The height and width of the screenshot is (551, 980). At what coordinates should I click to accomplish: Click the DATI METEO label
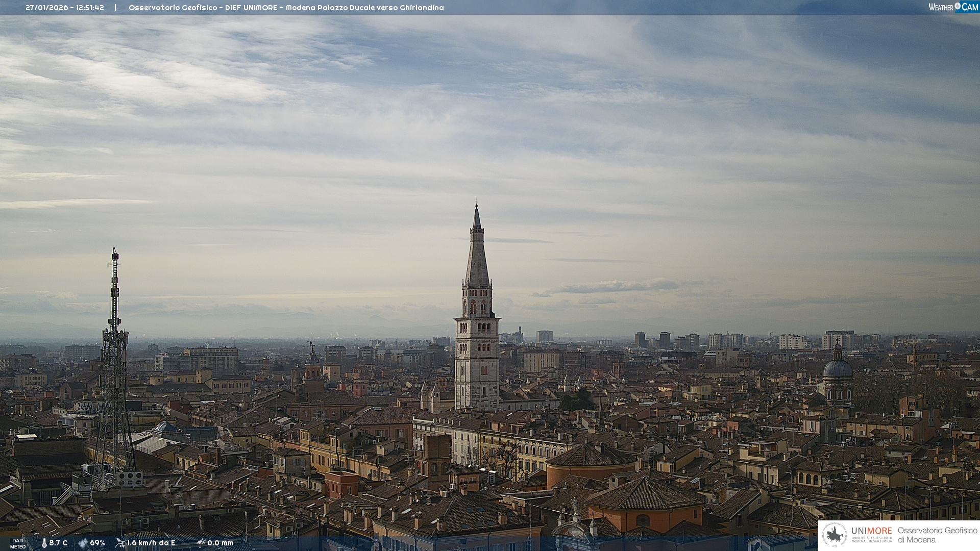[x=18, y=543]
